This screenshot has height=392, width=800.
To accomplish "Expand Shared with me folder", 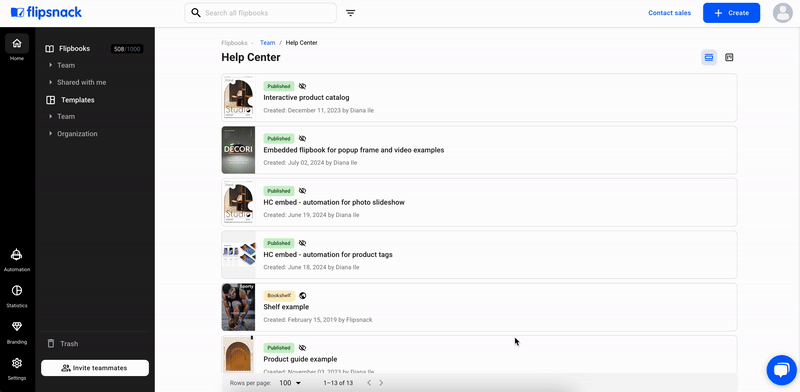I will [x=51, y=82].
